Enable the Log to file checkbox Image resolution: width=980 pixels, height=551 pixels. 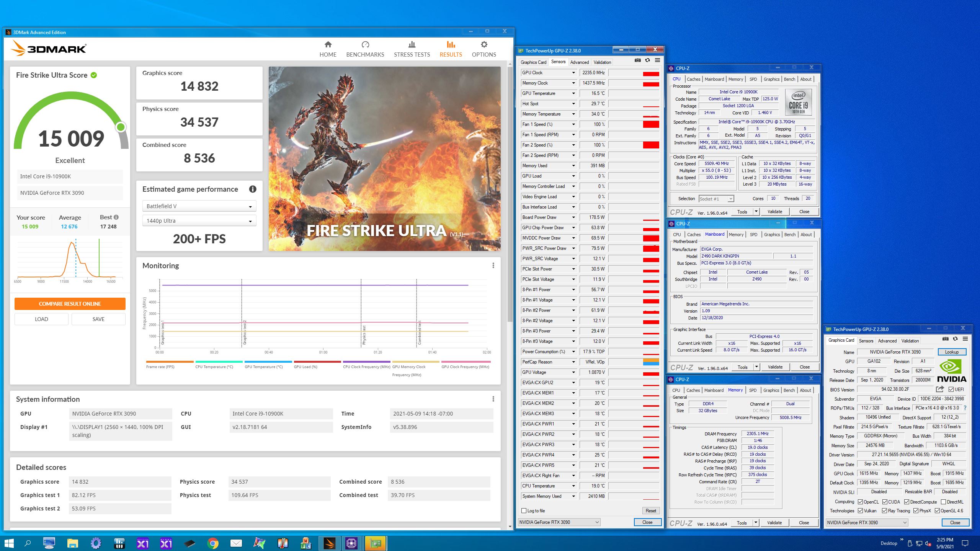tap(524, 511)
